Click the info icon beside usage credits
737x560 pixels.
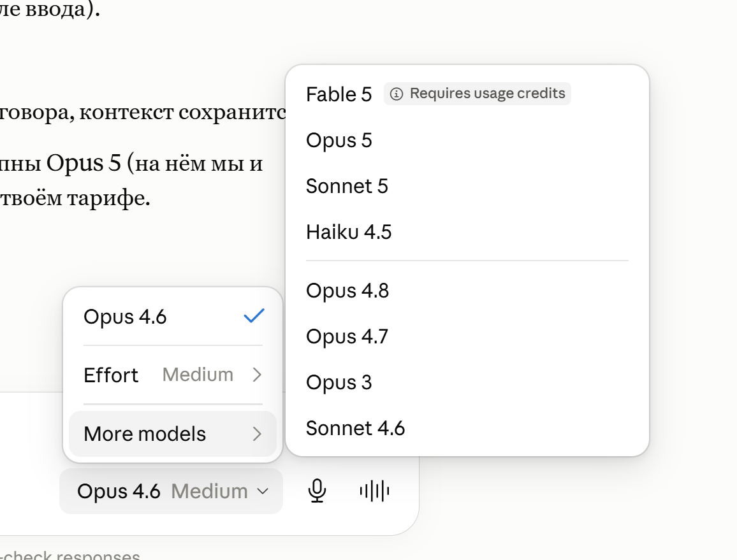pyautogui.click(x=396, y=94)
